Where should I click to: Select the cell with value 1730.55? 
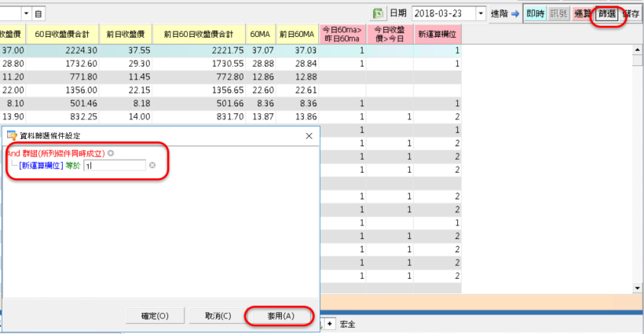pos(199,64)
